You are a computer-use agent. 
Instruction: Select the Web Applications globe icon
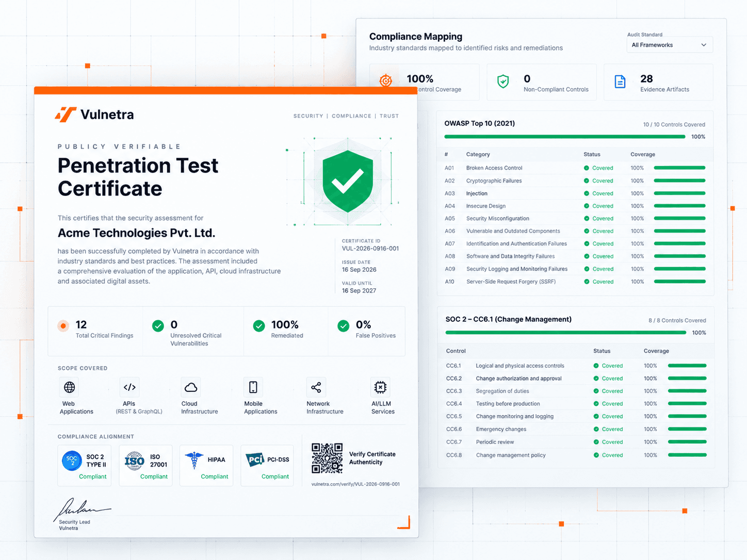(x=70, y=387)
